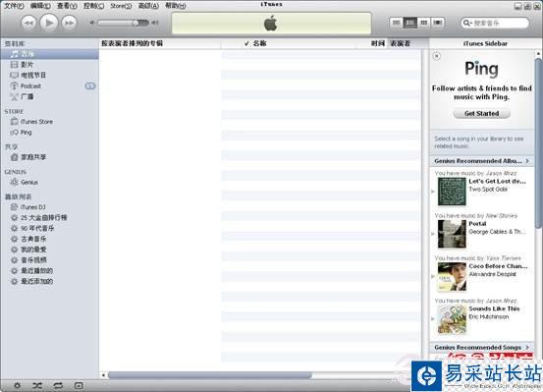Switch to album list view
Image resolution: width=543 pixels, height=392 pixels.
point(410,23)
